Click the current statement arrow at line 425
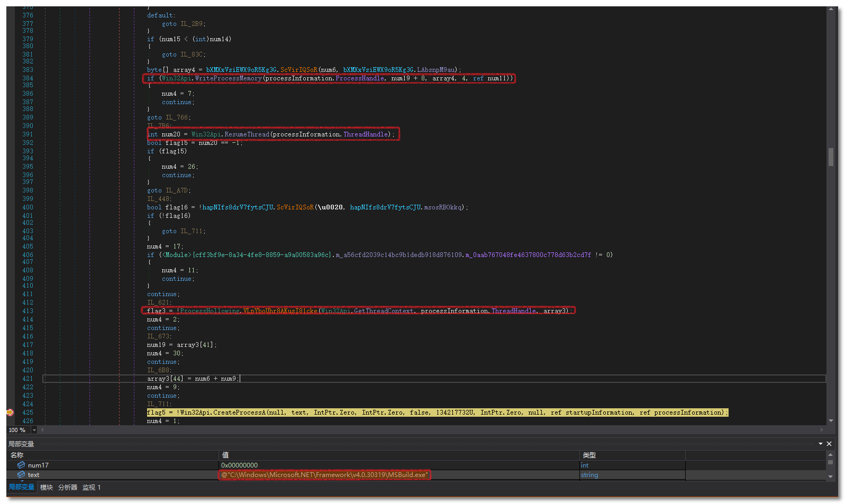Viewport: 845px width, 504px height. 10,413
